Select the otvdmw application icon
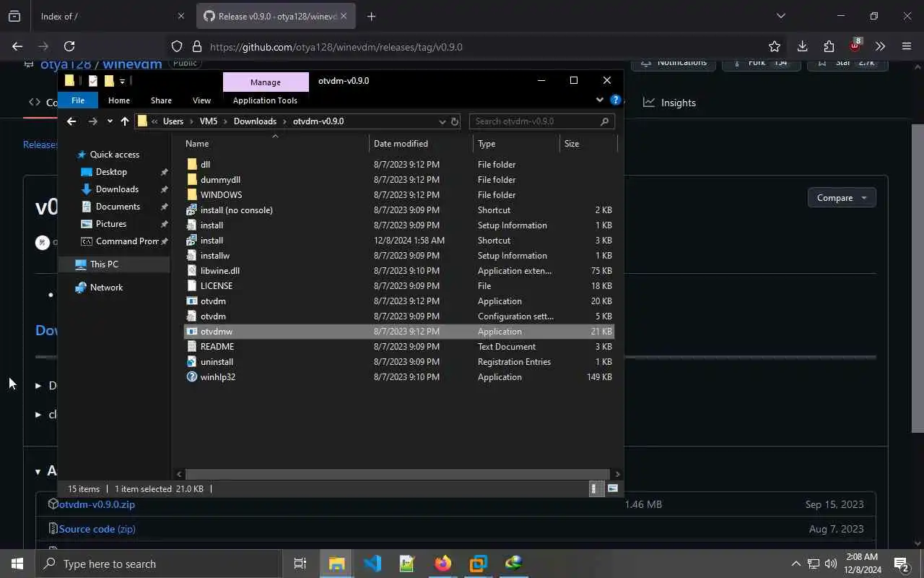 coord(191,332)
